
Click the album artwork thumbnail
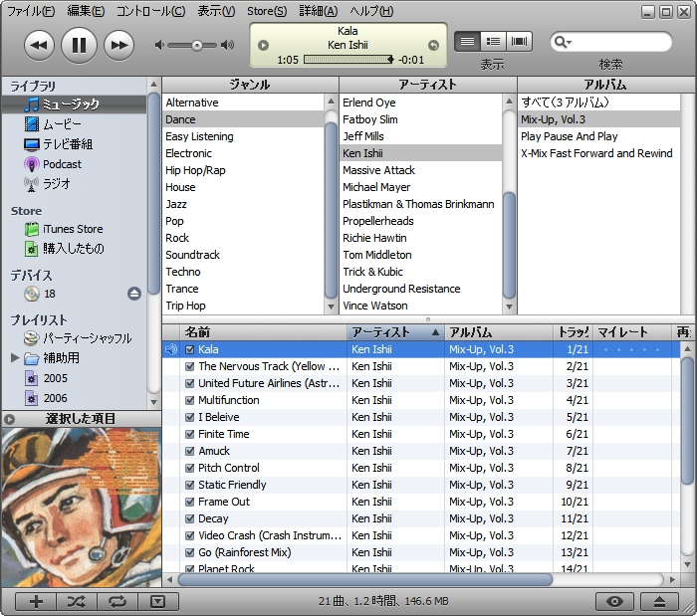coord(82,508)
